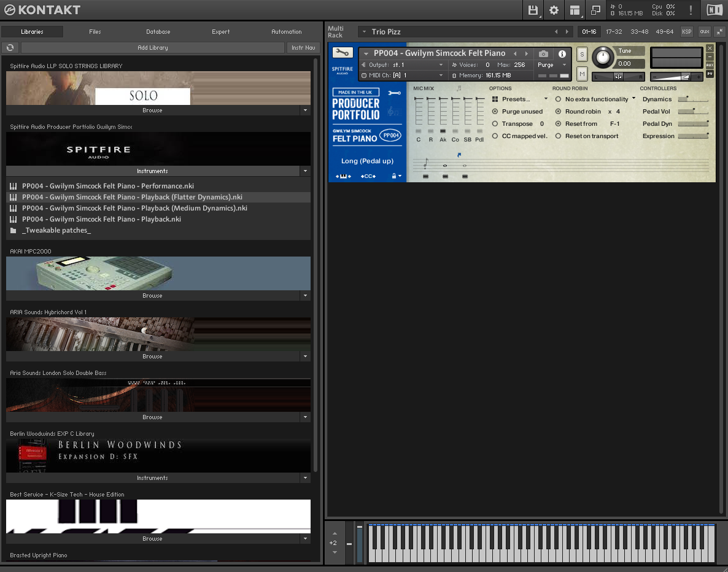Image resolution: width=728 pixels, height=572 pixels.
Task: Select the Purge unused radio option
Action: (495, 112)
